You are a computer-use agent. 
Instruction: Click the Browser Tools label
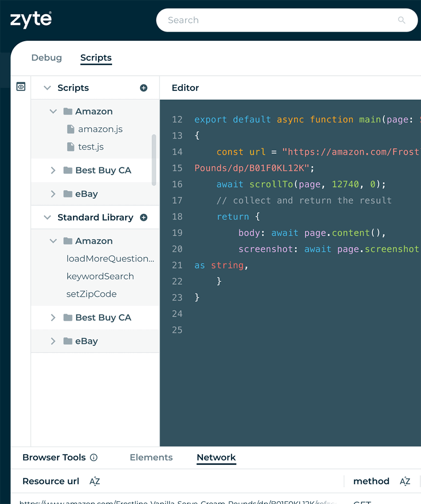click(54, 457)
